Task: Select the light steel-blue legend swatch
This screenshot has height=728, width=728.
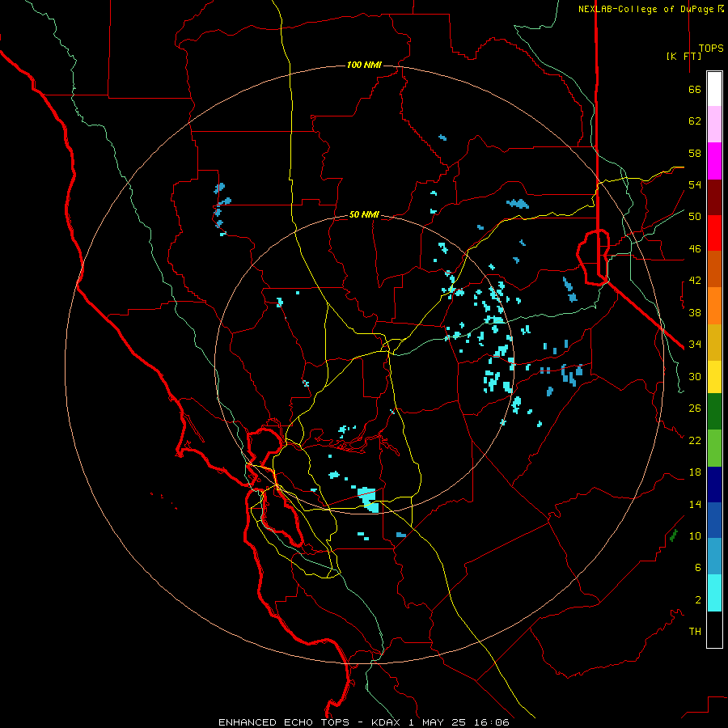Action: tap(714, 556)
